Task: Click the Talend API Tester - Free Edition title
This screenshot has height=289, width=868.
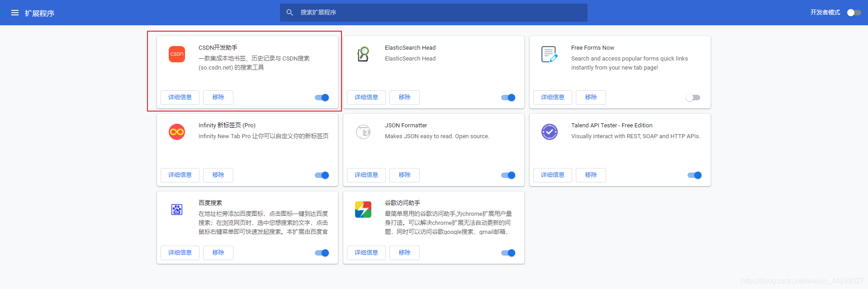Action: pos(612,126)
